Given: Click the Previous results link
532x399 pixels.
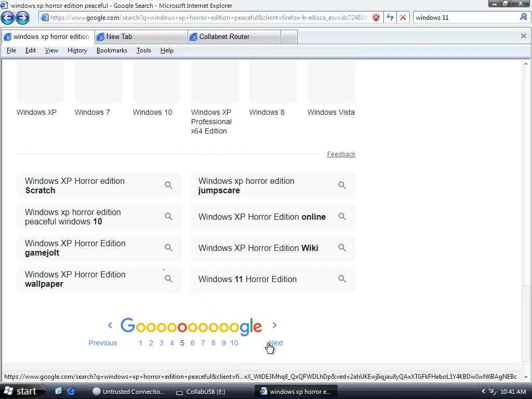Looking at the screenshot, I should pyautogui.click(x=103, y=343).
